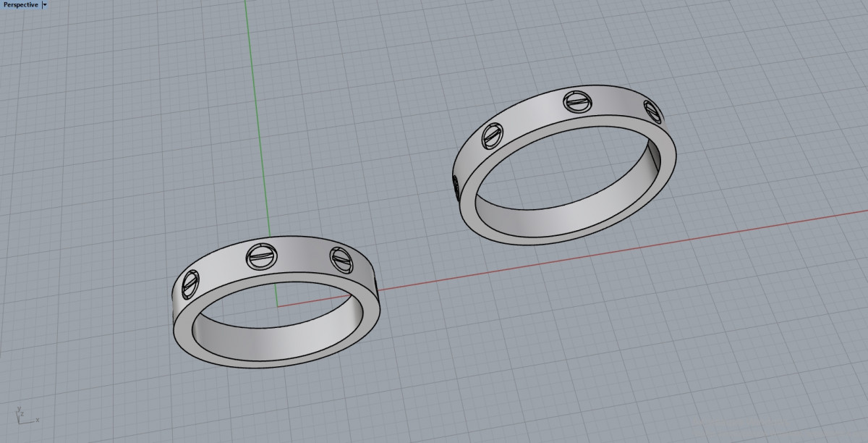This screenshot has width=868, height=443.
Task: Click the Perspective viewport title label
Action: (20, 4)
